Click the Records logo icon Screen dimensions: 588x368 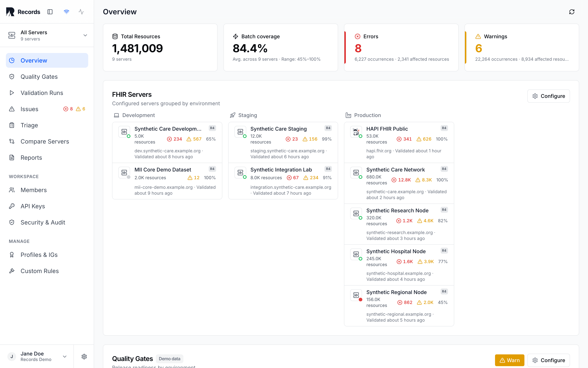point(10,12)
